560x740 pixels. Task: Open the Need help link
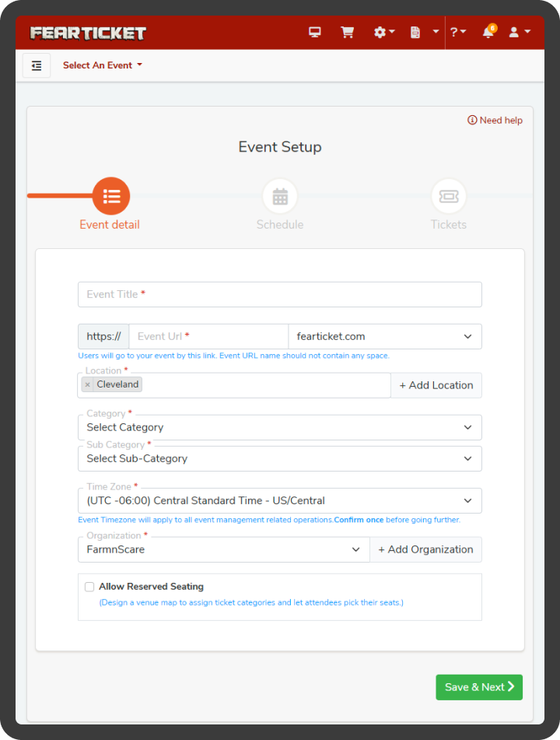point(495,121)
